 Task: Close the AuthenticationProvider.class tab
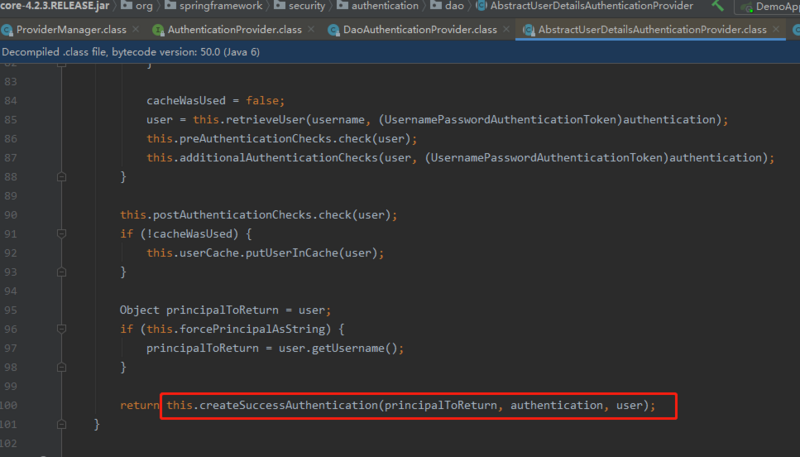(311, 30)
